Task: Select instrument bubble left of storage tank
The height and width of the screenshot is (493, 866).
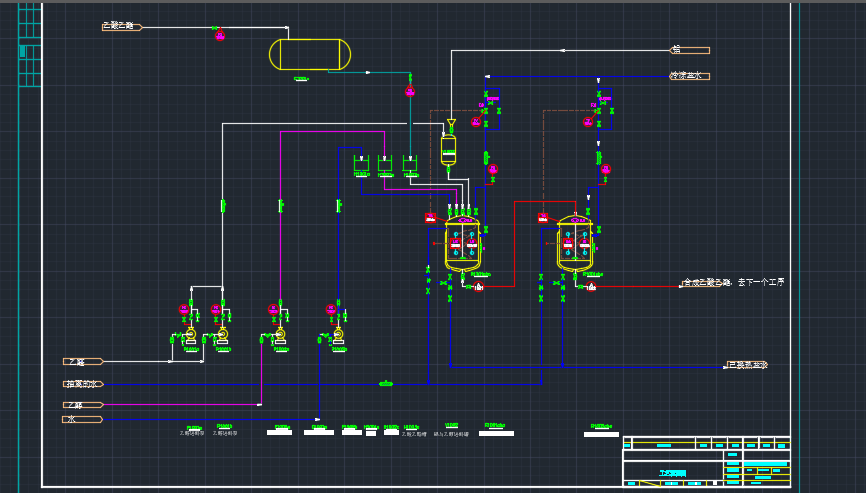Action: click(x=219, y=36)
